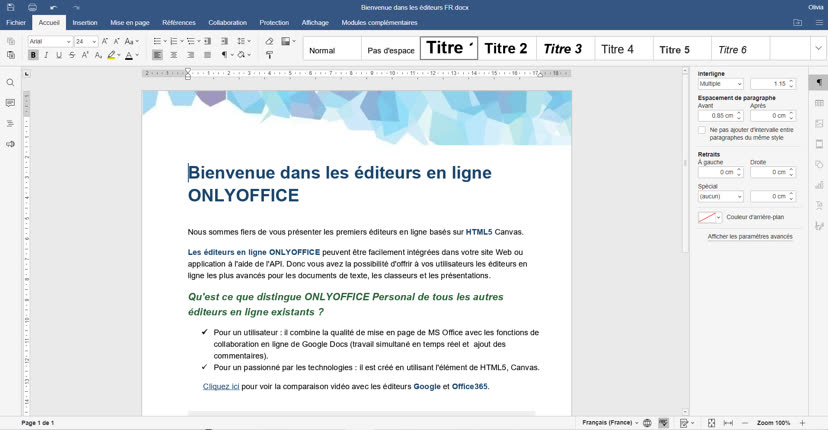Open Français (France) language dropdown
This screenshot has width=828, height=430.
click(x=610, y=423)
